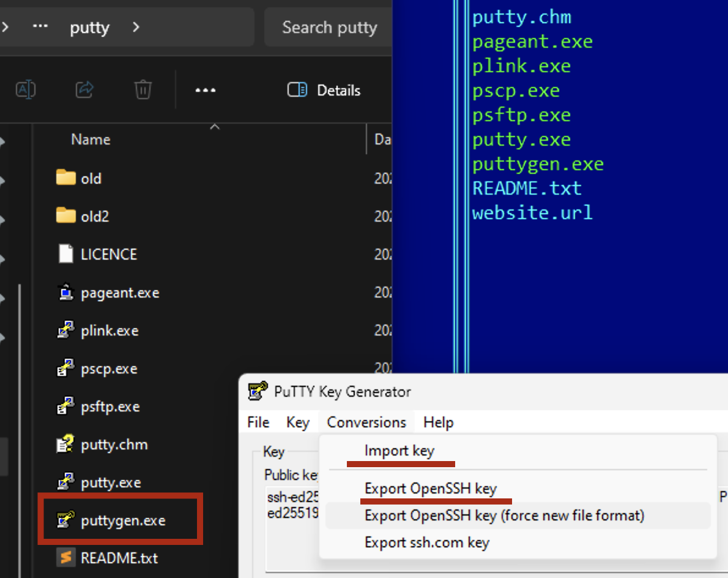Select the README.txt Sublime icon
Screen dimensions: 728x578
(65, 558)
